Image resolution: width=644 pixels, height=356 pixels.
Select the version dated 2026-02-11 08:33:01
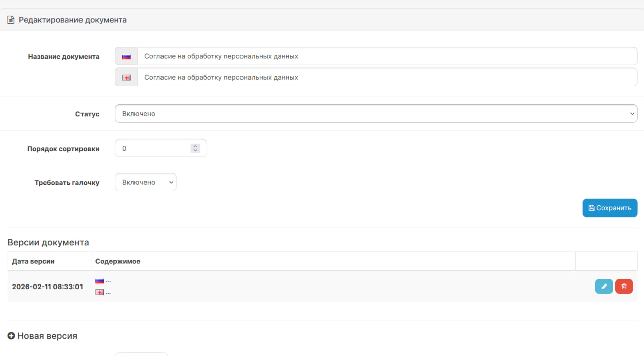tap(47, 287)
